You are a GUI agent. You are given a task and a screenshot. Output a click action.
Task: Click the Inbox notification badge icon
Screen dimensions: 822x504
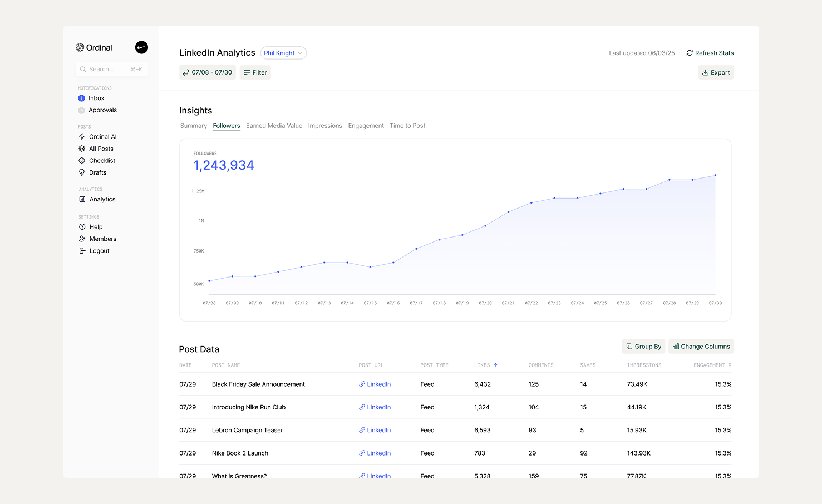(81, 98)
